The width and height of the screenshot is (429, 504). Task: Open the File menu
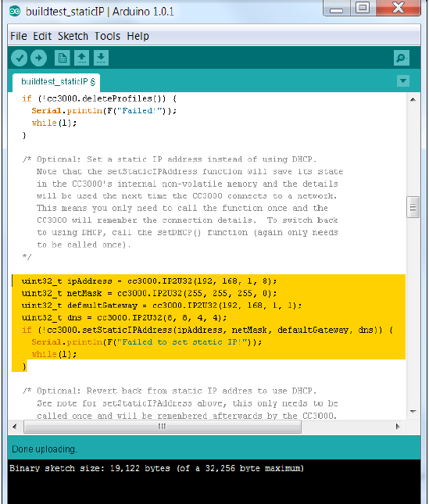tap(19, 36)
